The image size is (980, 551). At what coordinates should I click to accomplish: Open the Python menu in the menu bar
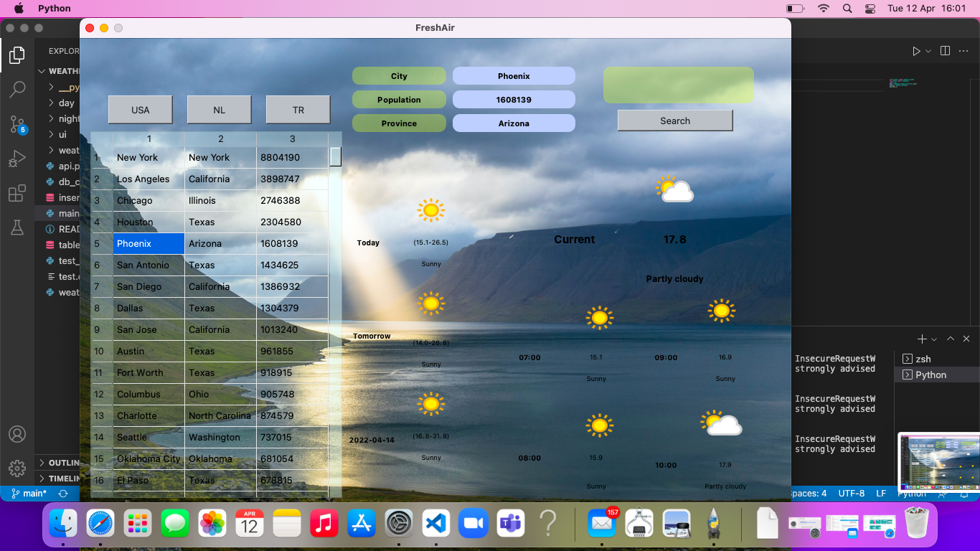point(55,9)
